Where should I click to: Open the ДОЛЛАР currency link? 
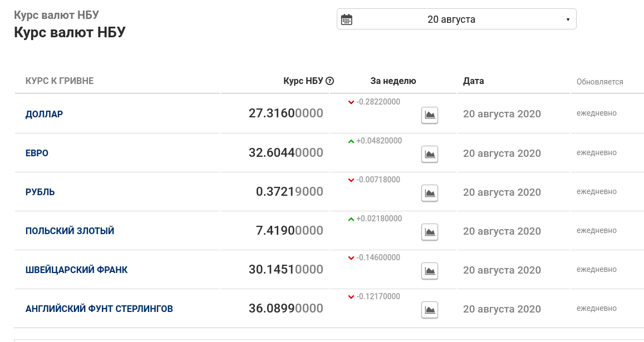click(45, 114)
